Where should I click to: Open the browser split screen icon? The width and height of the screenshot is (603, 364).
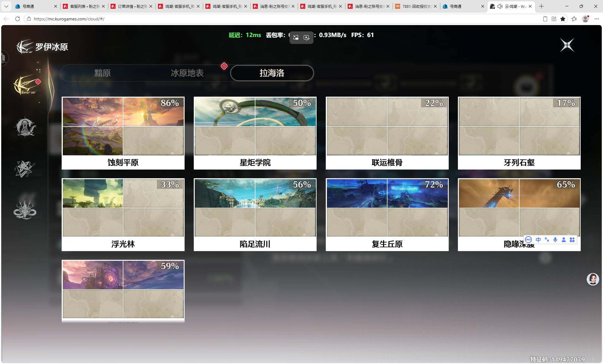[554, 19]
